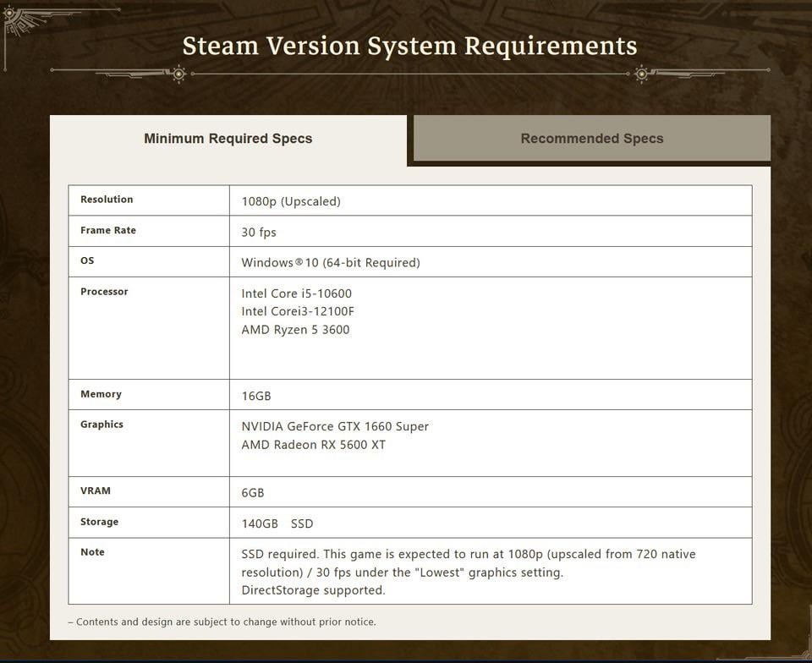This screenshot has height=663, width=812.
Task: Click the 30 fps frame rate value
Action: pyautogui.click(x=259, y=232)
